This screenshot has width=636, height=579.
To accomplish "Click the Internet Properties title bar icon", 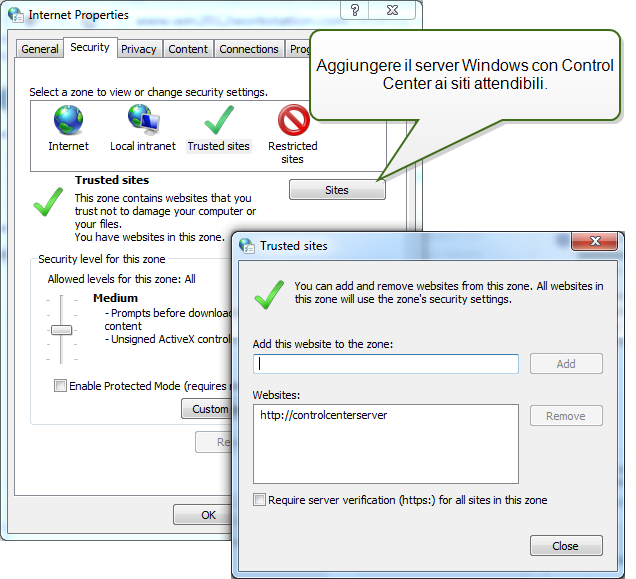I will click(x=15, y=15).
